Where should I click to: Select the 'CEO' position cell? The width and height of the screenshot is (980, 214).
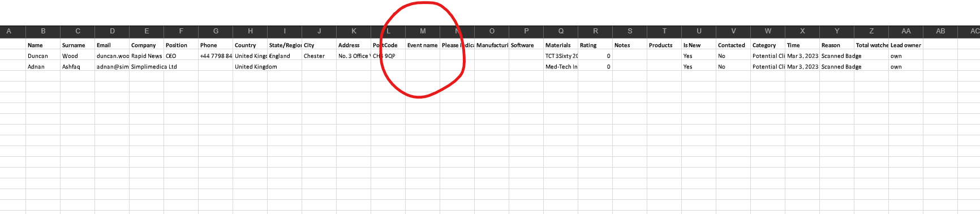point(181,55)
